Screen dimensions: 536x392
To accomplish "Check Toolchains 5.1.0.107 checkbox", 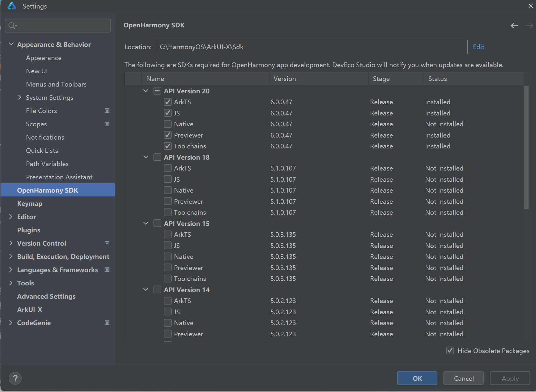I will (x=167, y=212).
